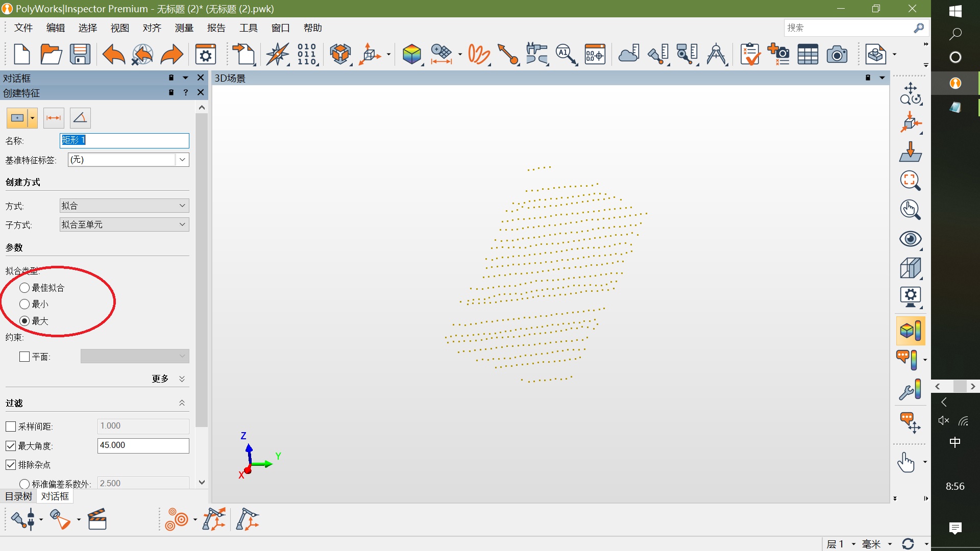Viewport: 980px width, 551px height.
Task: Switch to the 目录树 tab
Action: click(x=18, y=496)
